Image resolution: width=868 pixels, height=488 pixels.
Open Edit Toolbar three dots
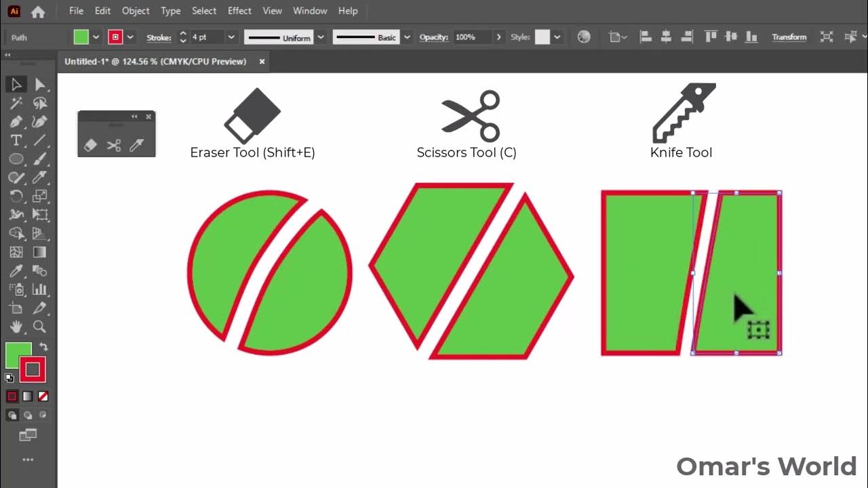click(28, 460)
